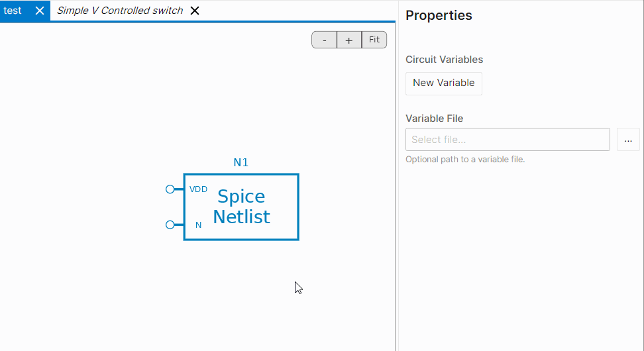
Task: Browse for variable file with ellipsis button
Action: click(628, 140)
